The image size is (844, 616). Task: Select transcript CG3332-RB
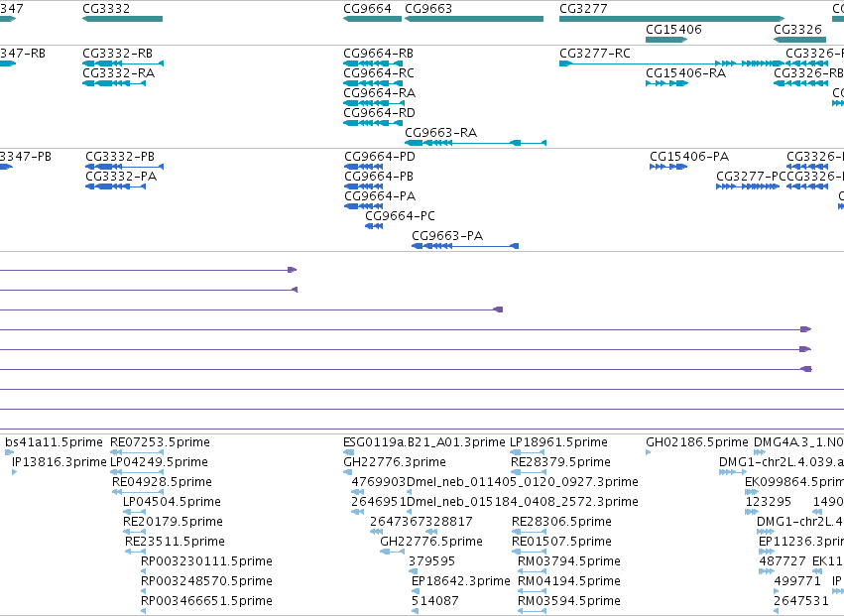point(123,63)
